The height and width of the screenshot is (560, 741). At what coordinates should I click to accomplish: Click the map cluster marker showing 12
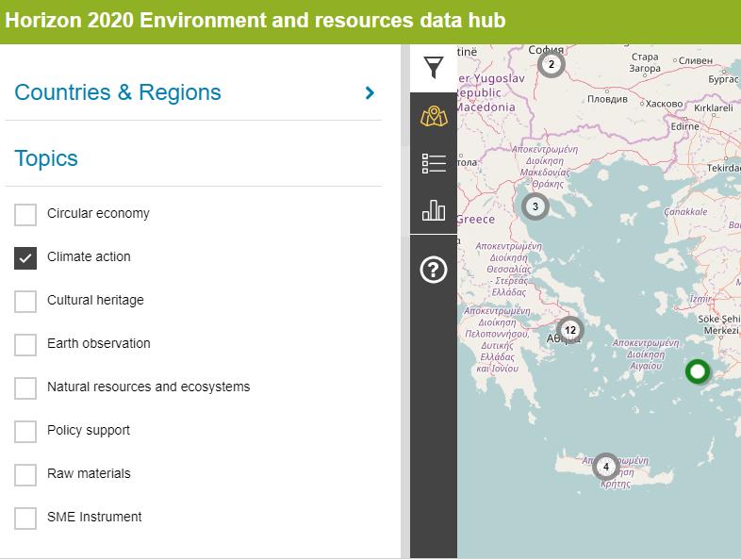tap(570, 330)
